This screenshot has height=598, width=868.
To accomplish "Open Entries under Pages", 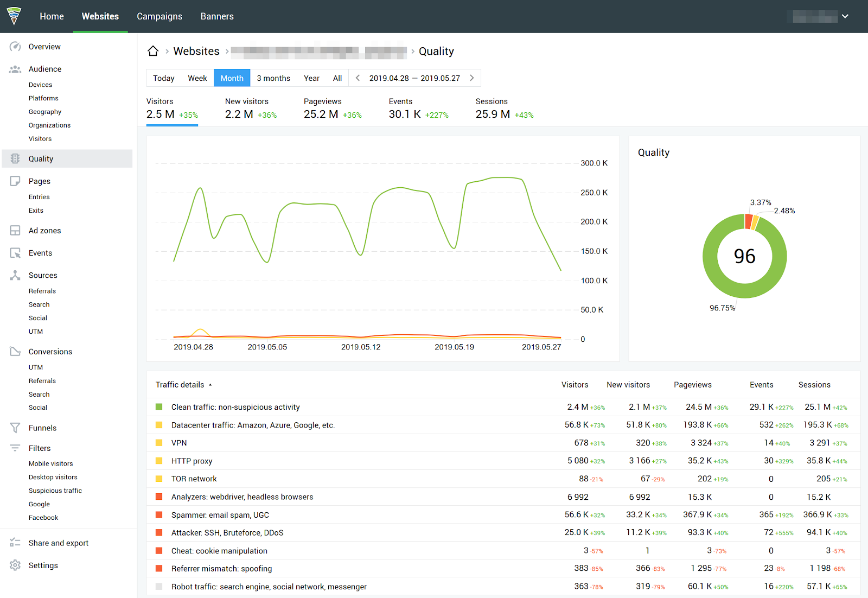I will pyautogui.click(x=39, y=197).
